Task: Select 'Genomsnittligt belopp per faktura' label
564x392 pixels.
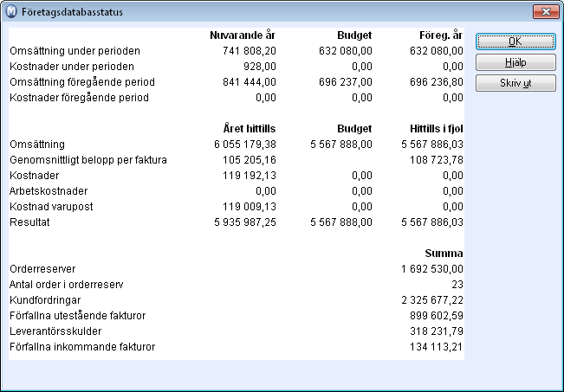Action: [x=88, y=160]
